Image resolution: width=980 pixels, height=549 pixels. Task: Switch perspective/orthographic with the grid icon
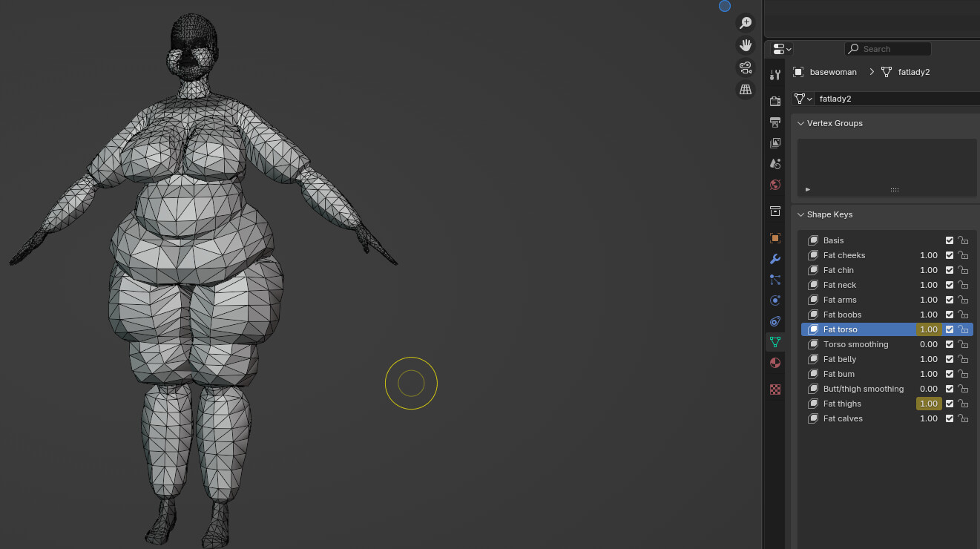[x=746, y=90]
